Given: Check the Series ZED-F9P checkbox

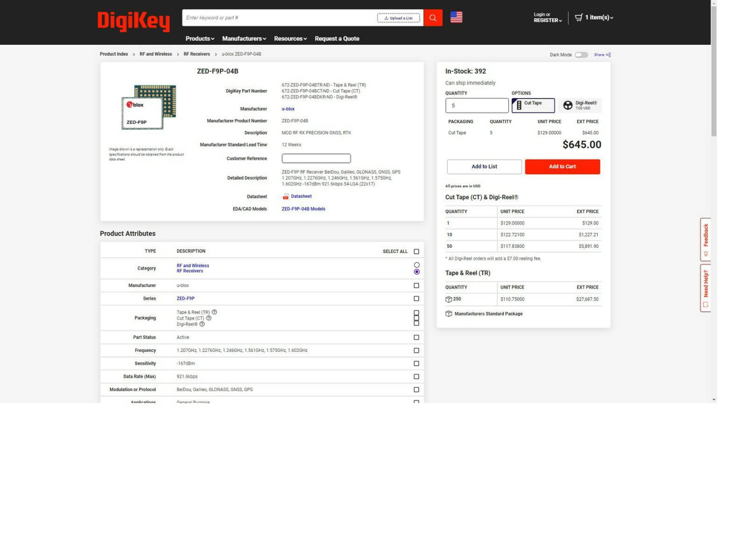Looking at the screenshot, I should [416, 299].
